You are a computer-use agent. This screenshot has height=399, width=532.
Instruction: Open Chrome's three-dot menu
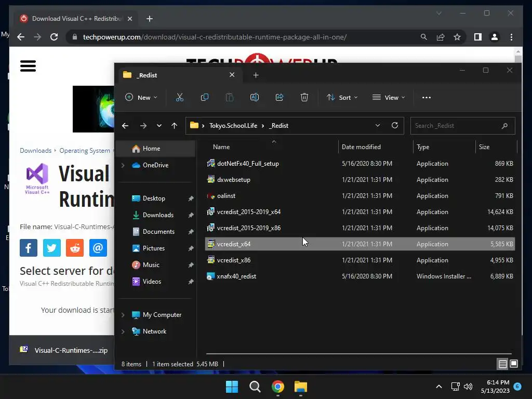pos(511,37)
